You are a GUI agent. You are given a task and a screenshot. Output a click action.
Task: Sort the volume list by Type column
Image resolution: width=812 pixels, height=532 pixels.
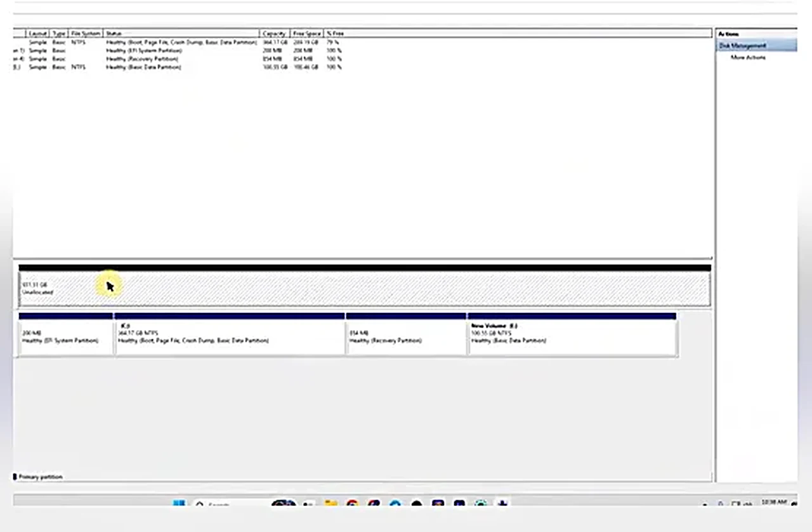59,33
